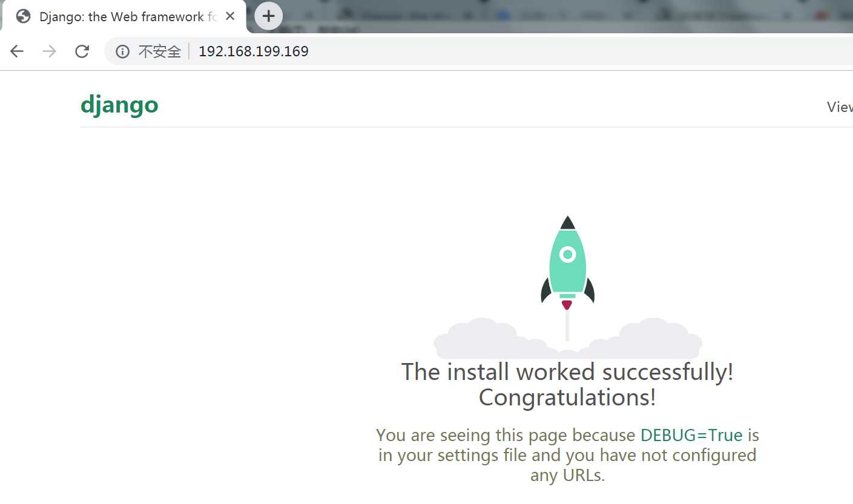Click the address bar showing 192.168.199.169
853x504 pixels.
[x=478, y=51]
